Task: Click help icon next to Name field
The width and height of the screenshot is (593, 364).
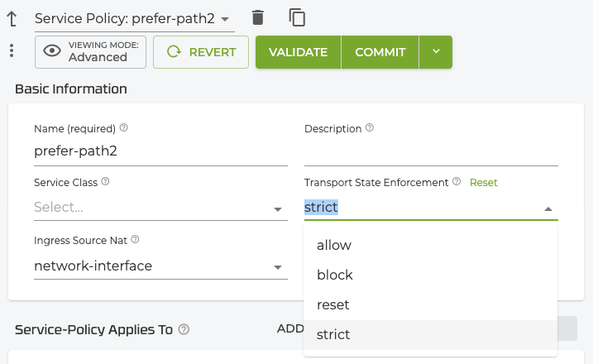Action: (x=124, y=128)
